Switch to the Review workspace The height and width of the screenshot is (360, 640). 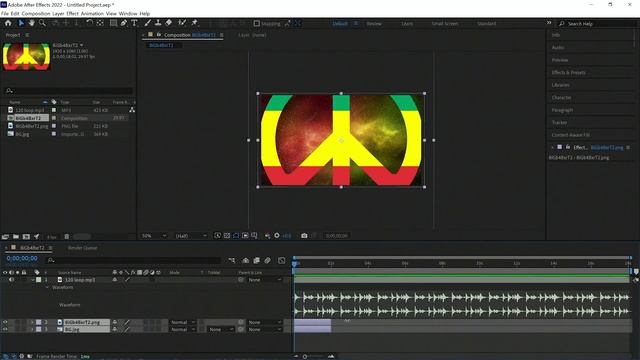(x=374, y=24)
